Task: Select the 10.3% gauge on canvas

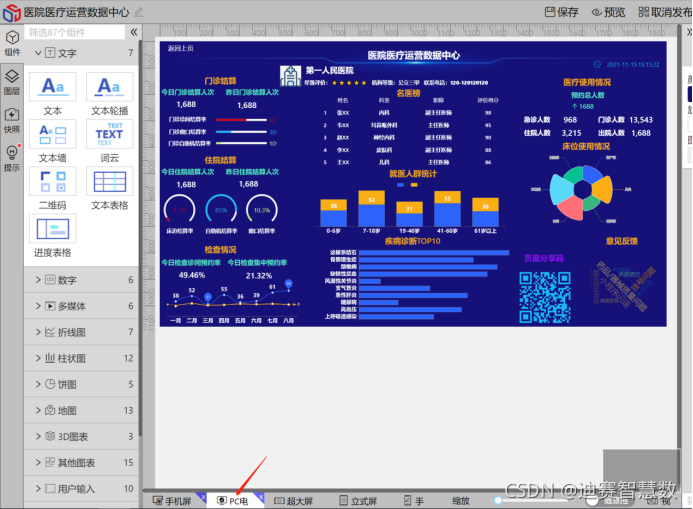Action: click(262, 209)
